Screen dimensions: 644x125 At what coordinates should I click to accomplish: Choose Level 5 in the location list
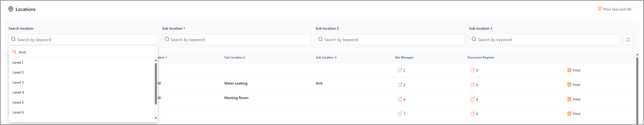point(81,102)
